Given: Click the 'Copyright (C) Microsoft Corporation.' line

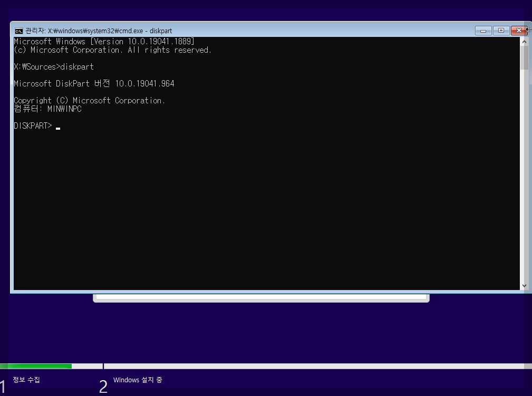Looking at the screenshot, I should 89,100.
